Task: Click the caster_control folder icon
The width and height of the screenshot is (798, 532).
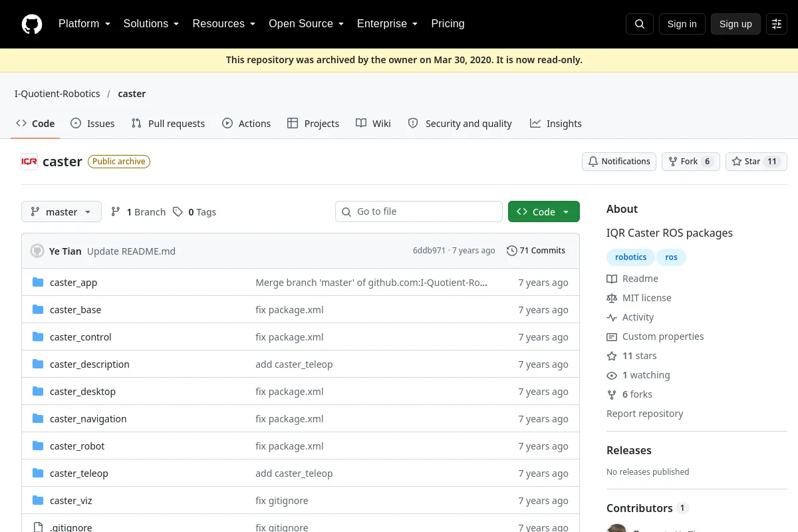Action: [x=38, y=337]
